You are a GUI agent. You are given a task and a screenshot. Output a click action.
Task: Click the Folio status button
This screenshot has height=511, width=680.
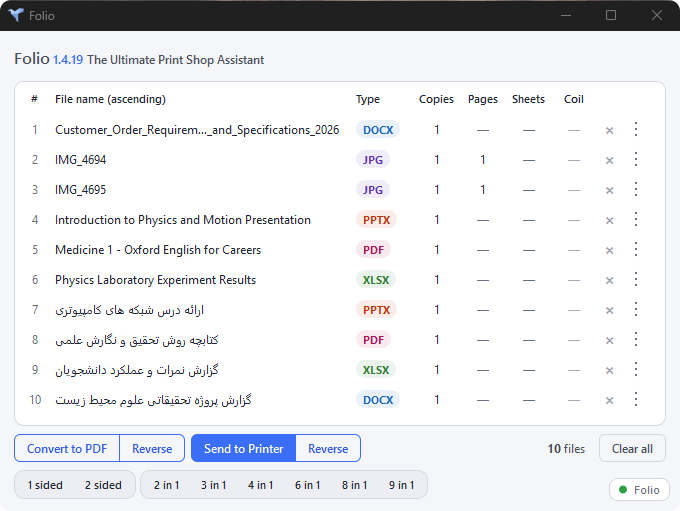[x=639, y=490]
